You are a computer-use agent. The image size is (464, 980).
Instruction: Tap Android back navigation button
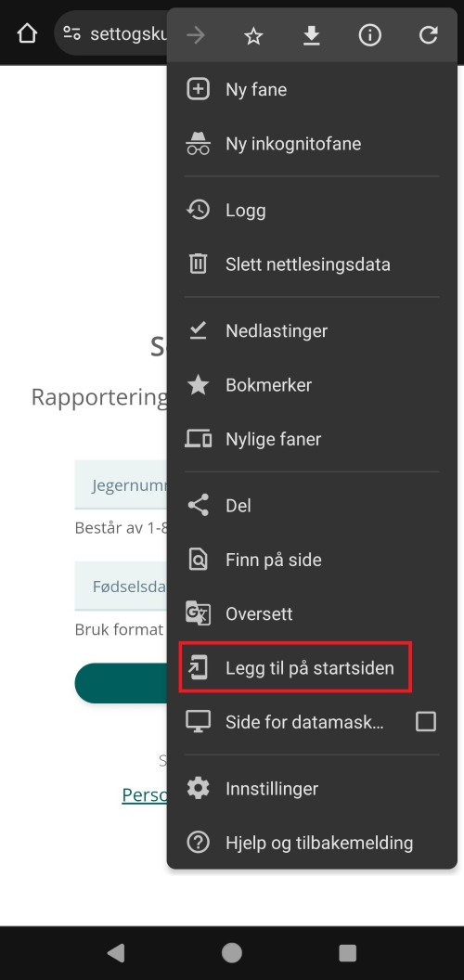tap(116, 952)
